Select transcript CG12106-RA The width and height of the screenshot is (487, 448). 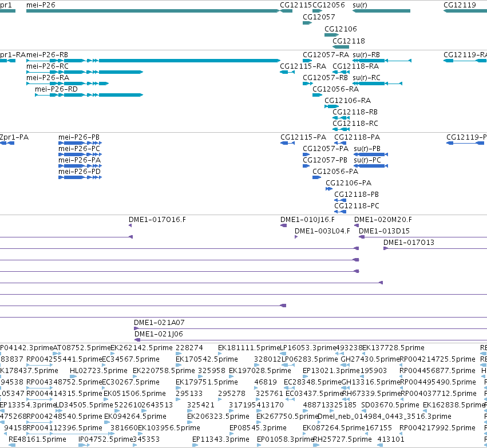click(x=332, y=106)
